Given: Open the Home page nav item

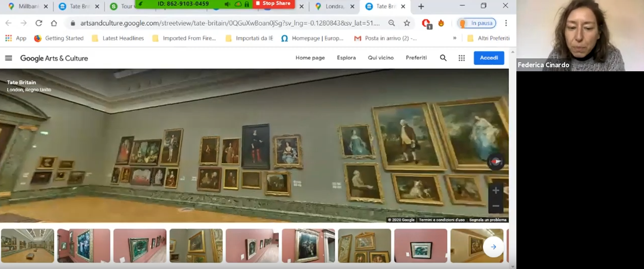Looking at the screenshot, I should coord(310,58).
